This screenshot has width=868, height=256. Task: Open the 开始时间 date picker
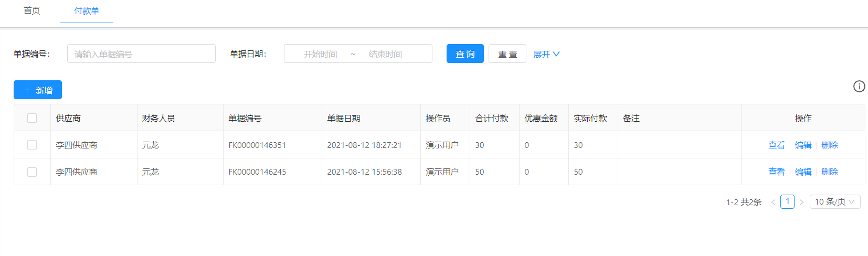[320, 54]
